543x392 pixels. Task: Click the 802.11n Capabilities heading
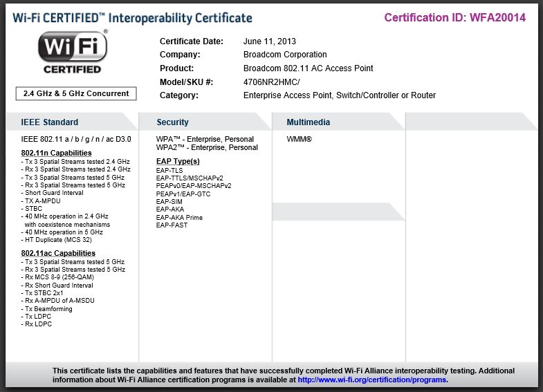[x=57, y=153]
